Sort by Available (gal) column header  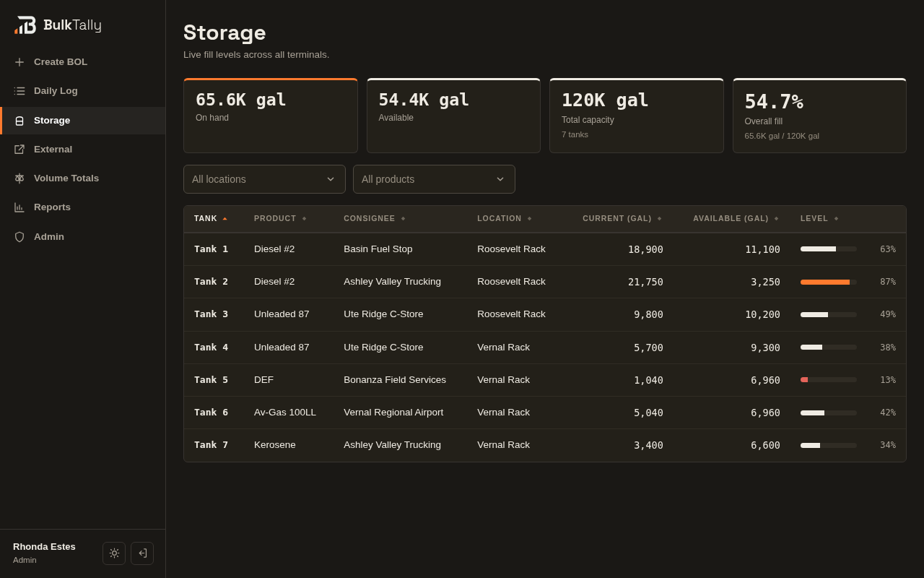[731, 218]
